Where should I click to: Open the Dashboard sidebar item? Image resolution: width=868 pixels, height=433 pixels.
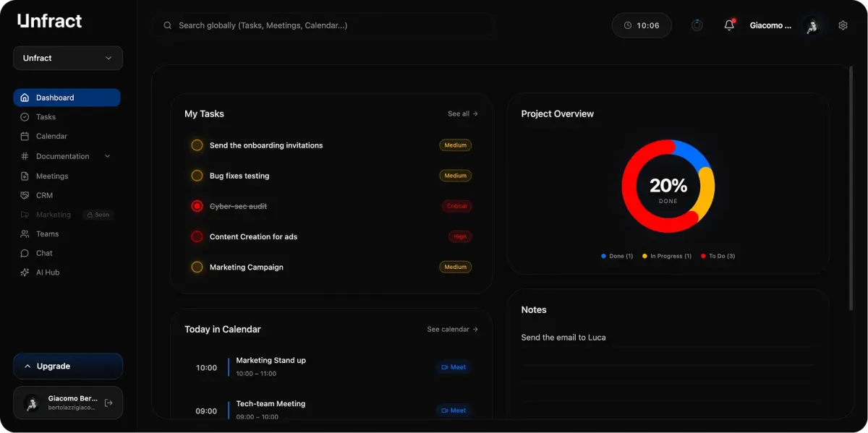[67, 98]
